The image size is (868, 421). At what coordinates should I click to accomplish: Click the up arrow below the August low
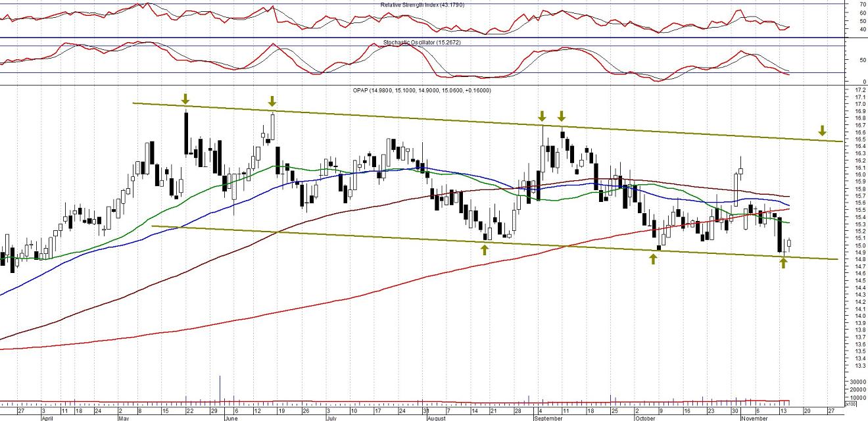tap(485, 249)
